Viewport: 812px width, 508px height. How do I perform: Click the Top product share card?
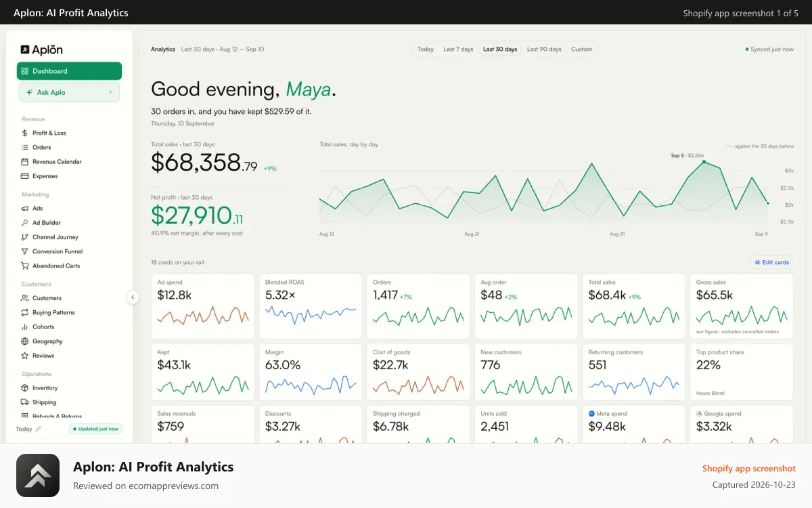[x=742, y=373]
